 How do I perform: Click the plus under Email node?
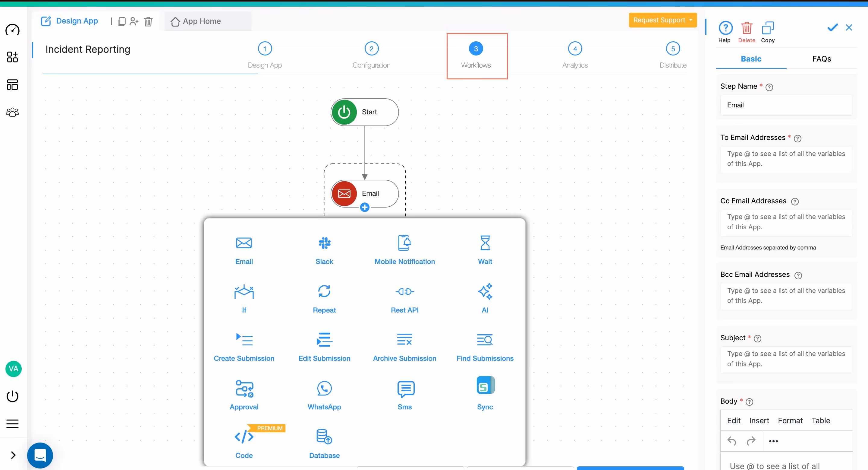pos(365,207)
